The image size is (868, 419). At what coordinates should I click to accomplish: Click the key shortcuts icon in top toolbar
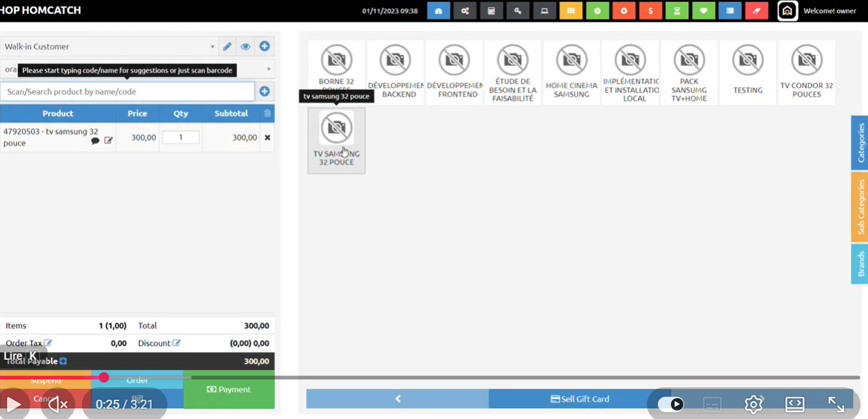(518, 11)
